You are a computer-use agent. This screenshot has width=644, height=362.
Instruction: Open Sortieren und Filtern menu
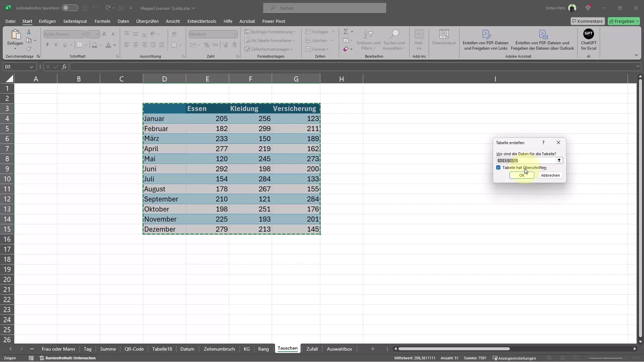point(368,40)
